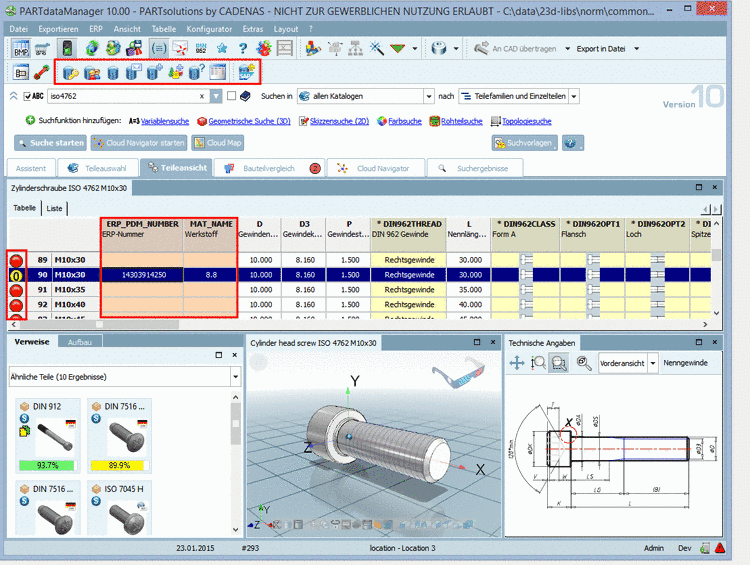The width and height of the screenshot is (750, 565).
Task: Click the BMP export icon in toolbar
Action: coord(18,47)
